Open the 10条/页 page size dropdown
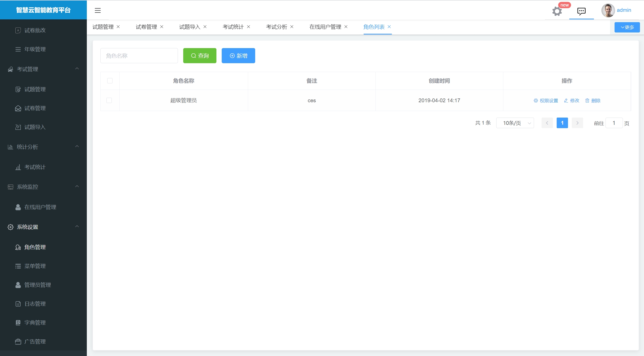The image size is (644, 356). 515,123
